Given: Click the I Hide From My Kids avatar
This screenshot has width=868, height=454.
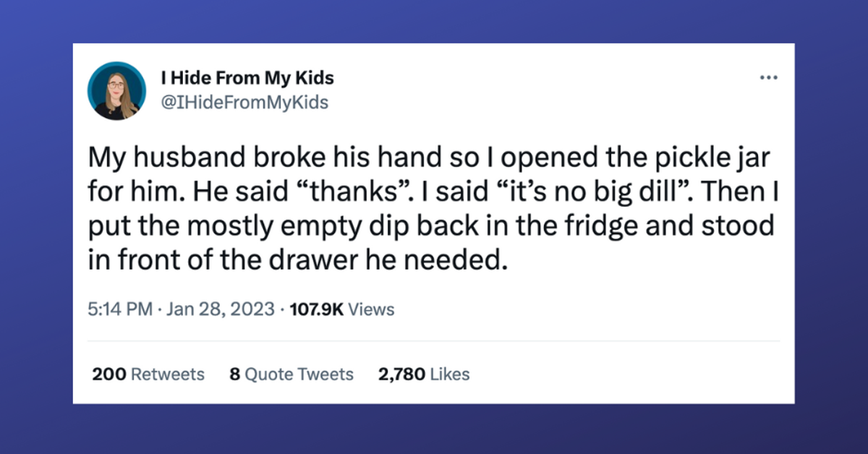Looking at the screenshot, I should click(x=116, y=90).
